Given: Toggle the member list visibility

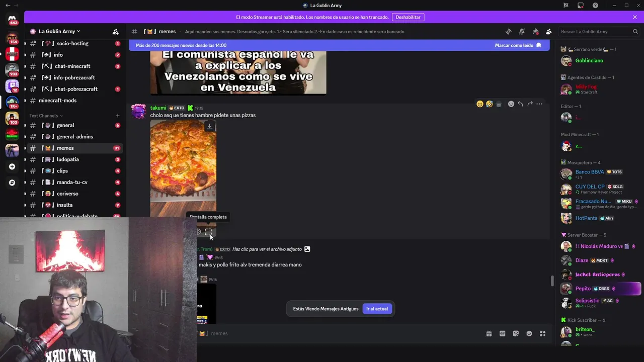Looking at the screenshot, I should click(549, 31).
